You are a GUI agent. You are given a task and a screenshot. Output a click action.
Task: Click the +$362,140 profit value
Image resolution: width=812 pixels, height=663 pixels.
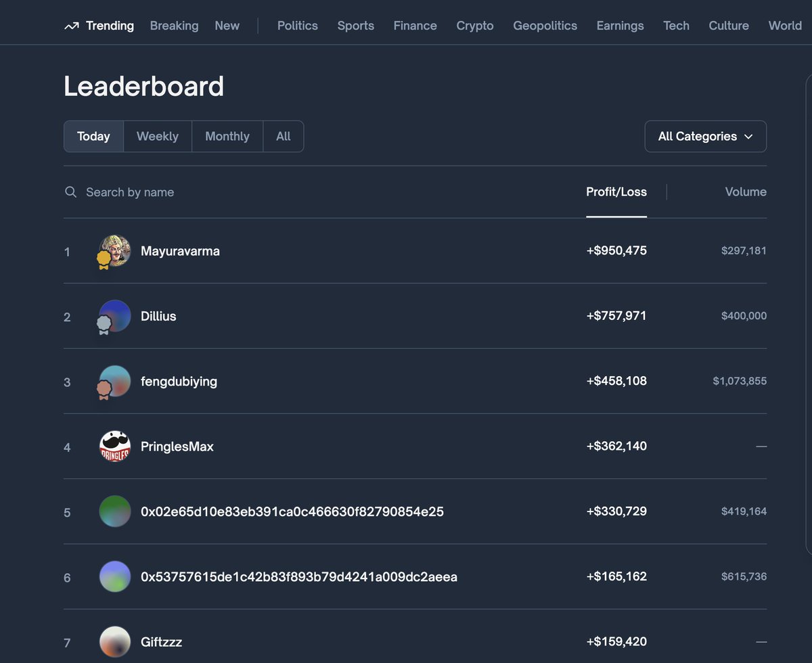(x=616, y=447)
